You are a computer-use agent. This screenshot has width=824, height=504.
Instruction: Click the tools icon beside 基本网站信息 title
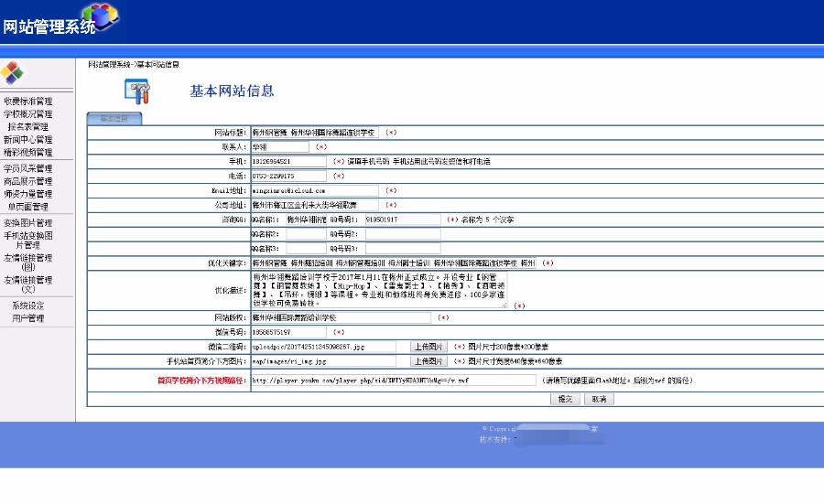tap(137, 91)
